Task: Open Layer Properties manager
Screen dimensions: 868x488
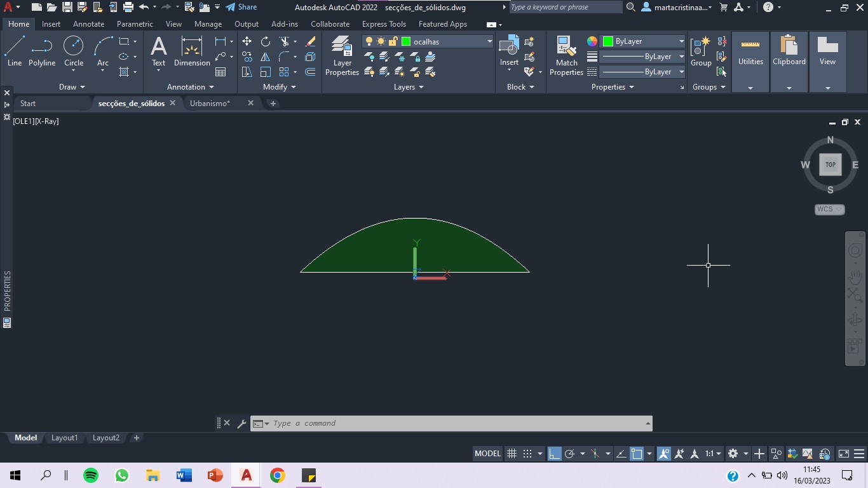Action: pos(342,56)
